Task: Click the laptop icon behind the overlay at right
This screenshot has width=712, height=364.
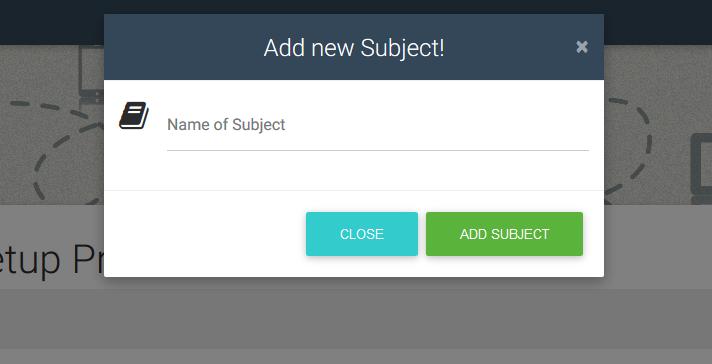Action: (x=701, y=169)
